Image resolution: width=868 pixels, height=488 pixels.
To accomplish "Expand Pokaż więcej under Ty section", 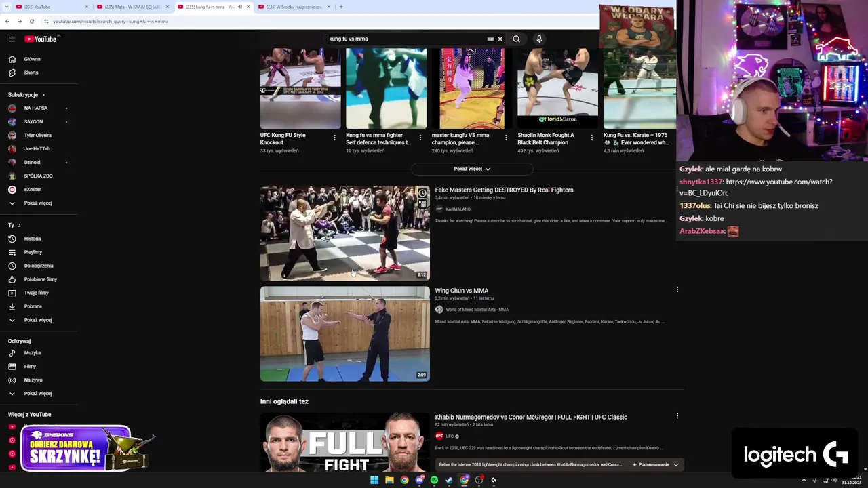I will tap(39, 320).
